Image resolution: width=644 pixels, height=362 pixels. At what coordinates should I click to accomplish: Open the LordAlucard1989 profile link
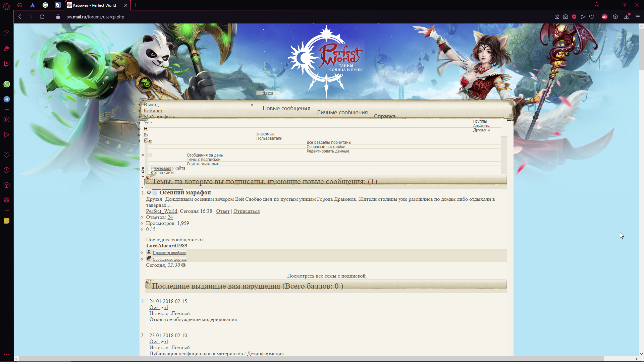166,246
